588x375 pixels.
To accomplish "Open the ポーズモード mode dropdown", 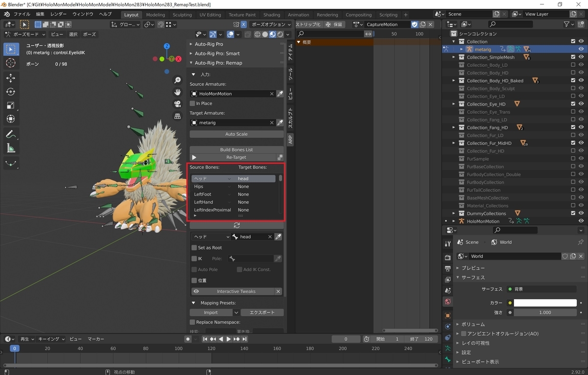I will tap(24, 34).
